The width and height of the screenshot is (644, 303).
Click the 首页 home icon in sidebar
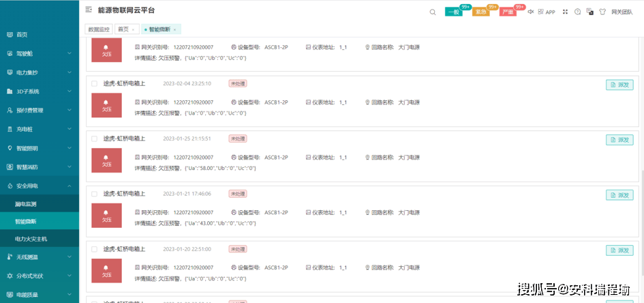[x=10, y=35]
